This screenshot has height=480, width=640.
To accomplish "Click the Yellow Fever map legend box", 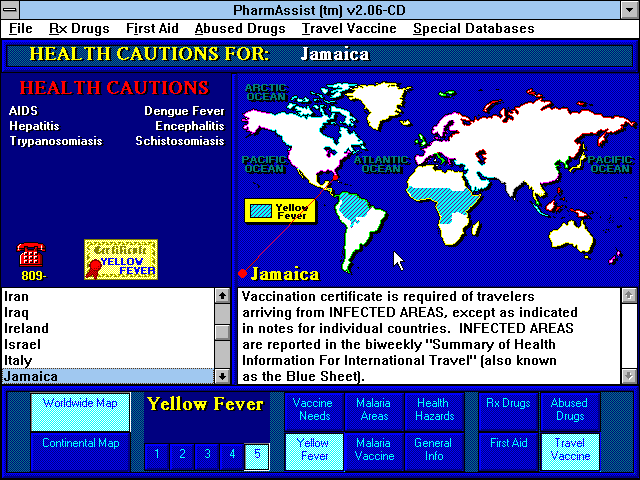I will 280,211.
